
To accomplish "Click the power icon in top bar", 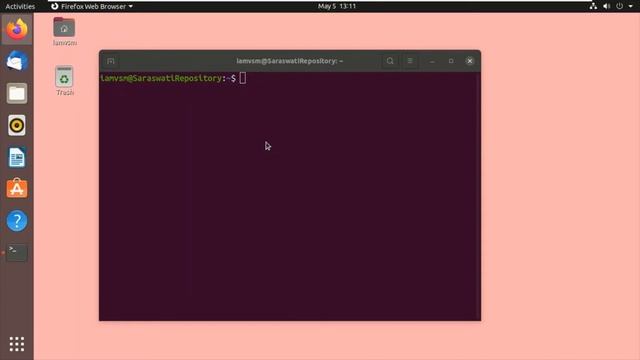I will coord(620,6).
